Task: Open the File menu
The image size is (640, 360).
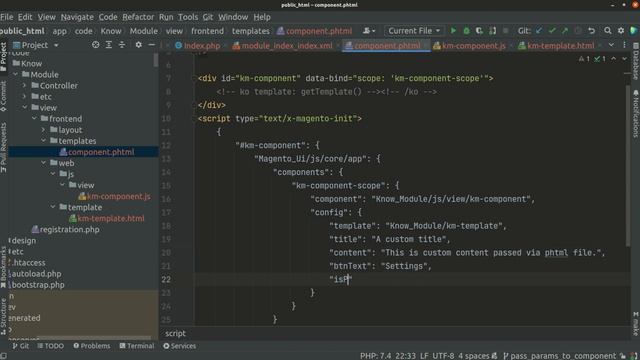Action: coord(7,17)
